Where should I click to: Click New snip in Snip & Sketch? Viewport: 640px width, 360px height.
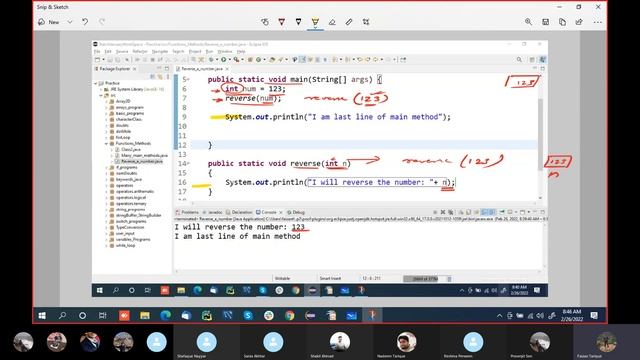(x=49, y=22)
